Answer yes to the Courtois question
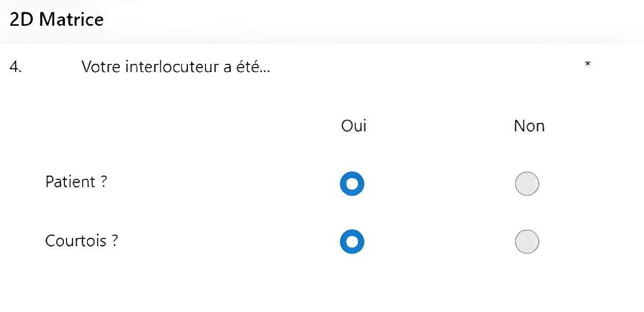 [352, 242]
